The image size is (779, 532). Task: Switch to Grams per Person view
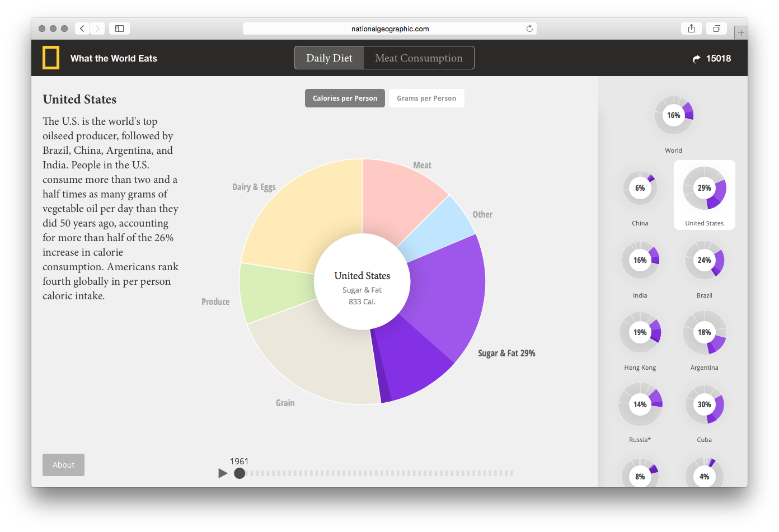tap(426, 98)
